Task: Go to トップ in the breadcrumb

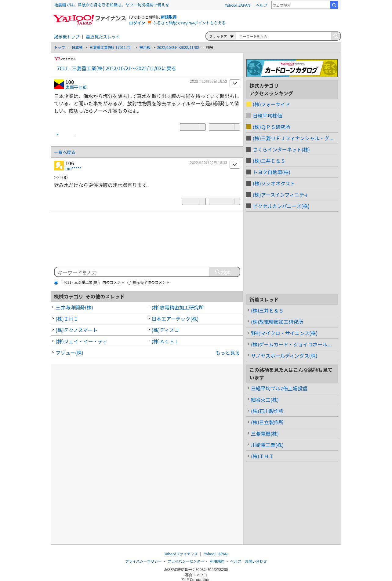Action: [60, 48]
